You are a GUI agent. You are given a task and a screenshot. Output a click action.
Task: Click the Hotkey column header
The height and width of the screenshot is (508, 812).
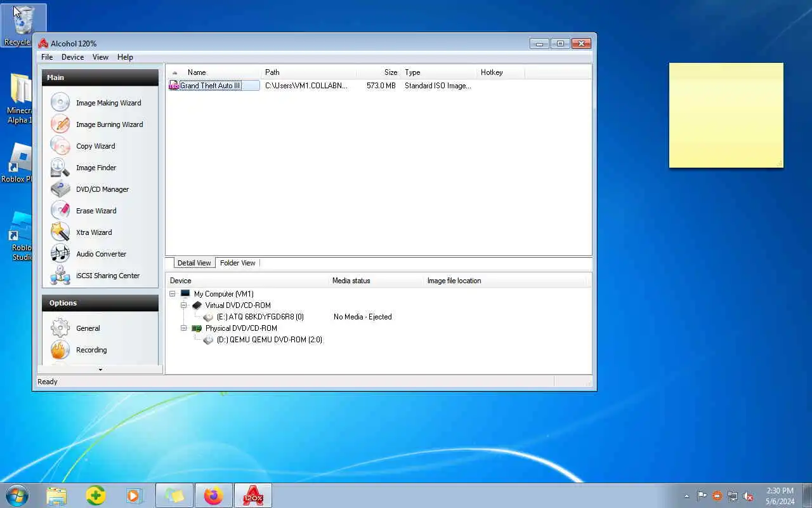coord(501,72)
